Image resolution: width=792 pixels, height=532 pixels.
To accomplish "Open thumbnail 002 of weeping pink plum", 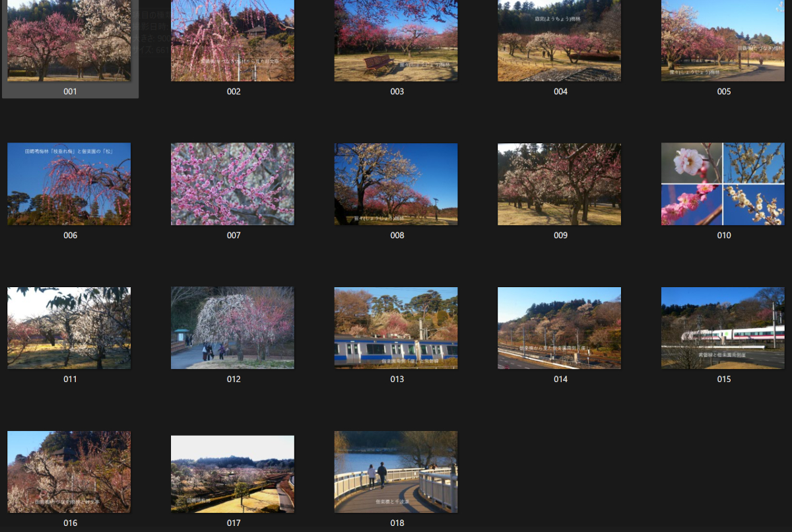I will [232, 41].
